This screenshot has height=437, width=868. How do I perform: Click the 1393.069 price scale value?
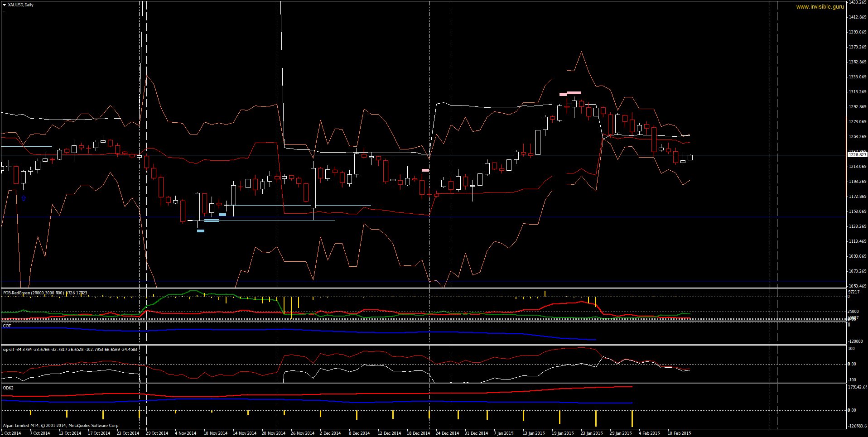[857, 32]
